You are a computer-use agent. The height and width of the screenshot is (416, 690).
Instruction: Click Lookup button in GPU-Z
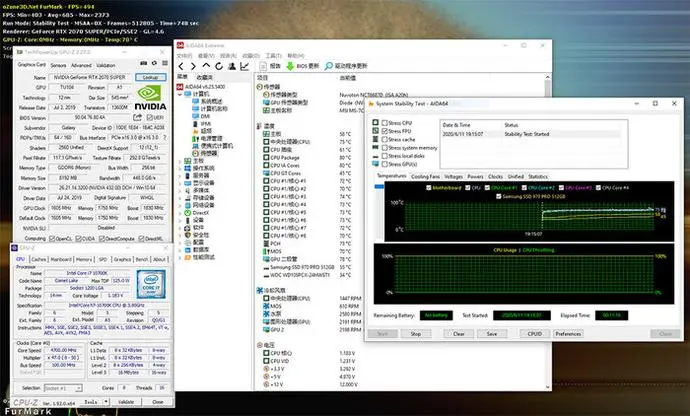tap(150, 77)
